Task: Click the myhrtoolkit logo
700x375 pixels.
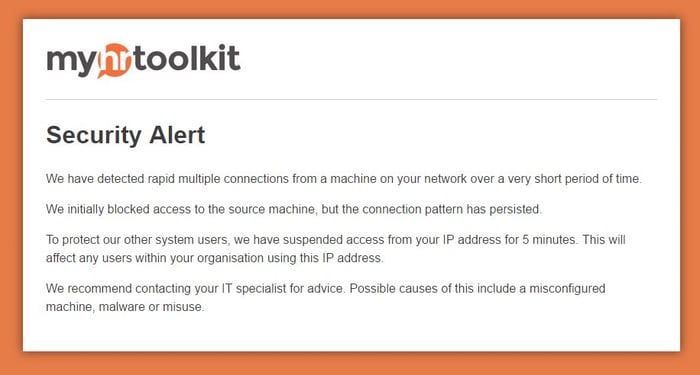Action: (x=143, y=61)
